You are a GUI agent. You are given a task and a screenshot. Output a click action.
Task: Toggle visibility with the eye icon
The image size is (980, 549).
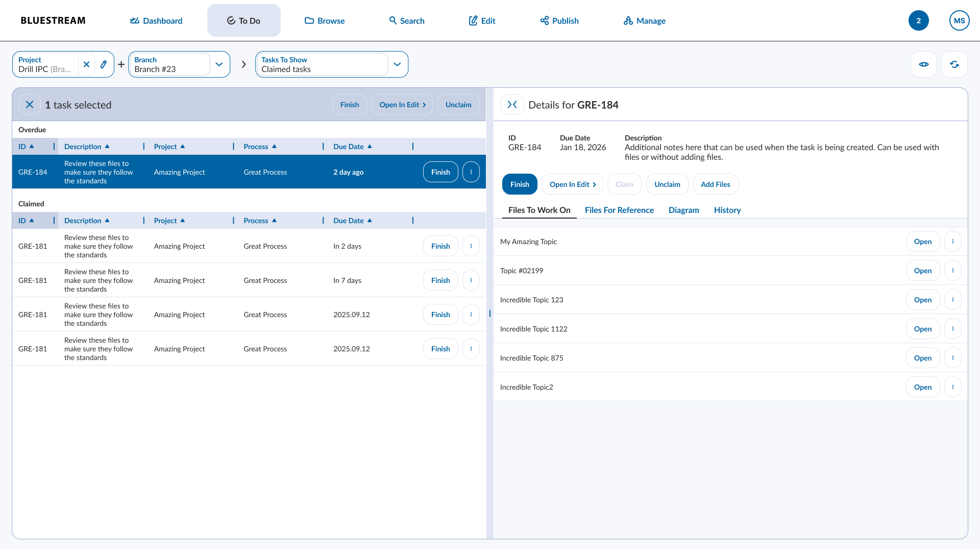(923, 64)
